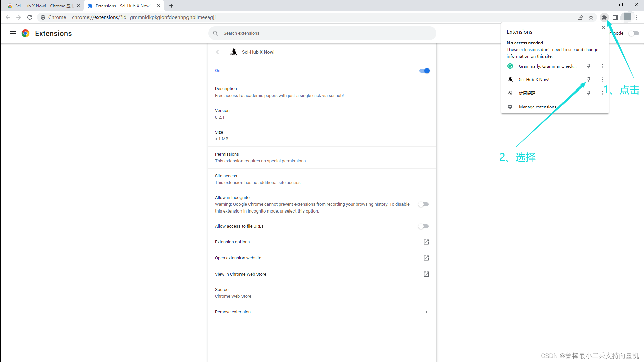Turn off the Sci-Hub X Now! extension

click(x=424, y=71)
